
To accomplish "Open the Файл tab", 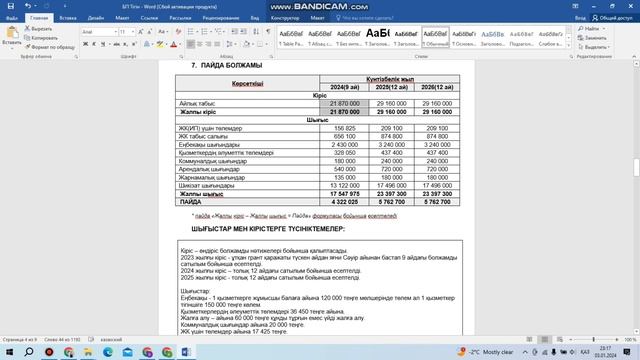I will click(11, 18).
